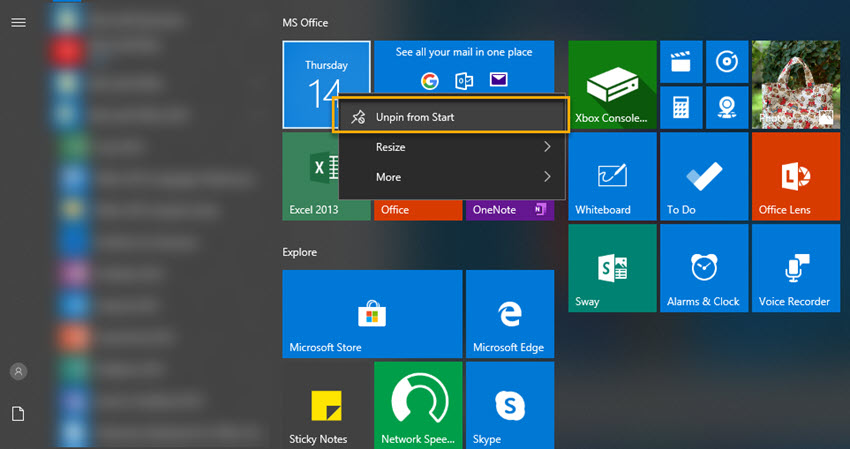Click the MS Office group title
Image resolution: width=850 pixels, height=449 pixels.
coord(305,23)
